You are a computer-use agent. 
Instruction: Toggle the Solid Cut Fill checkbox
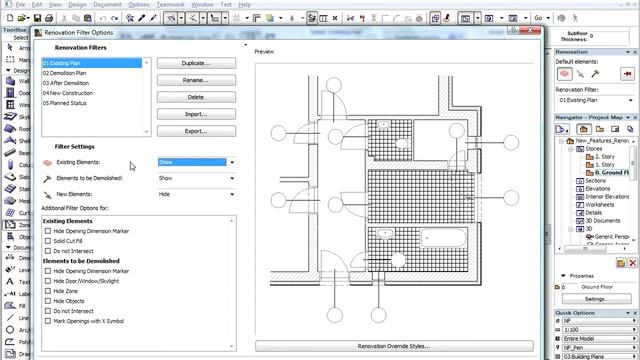48,241
